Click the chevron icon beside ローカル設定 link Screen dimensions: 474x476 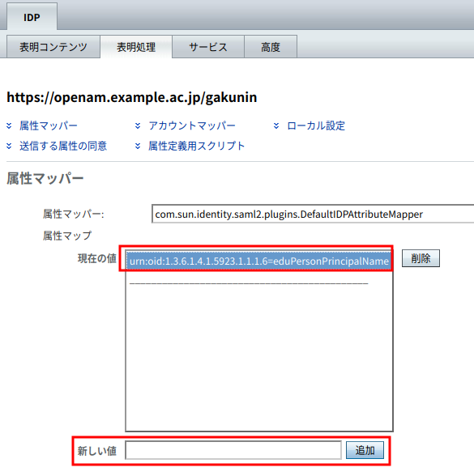pyautogui.click(x=276, y=125)
